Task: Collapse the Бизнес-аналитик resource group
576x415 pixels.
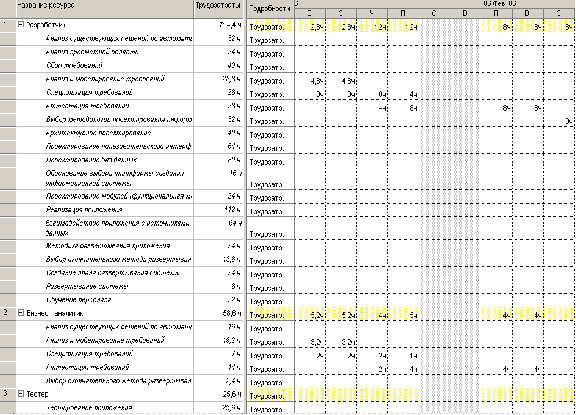Action: click(x=21, y=313)
